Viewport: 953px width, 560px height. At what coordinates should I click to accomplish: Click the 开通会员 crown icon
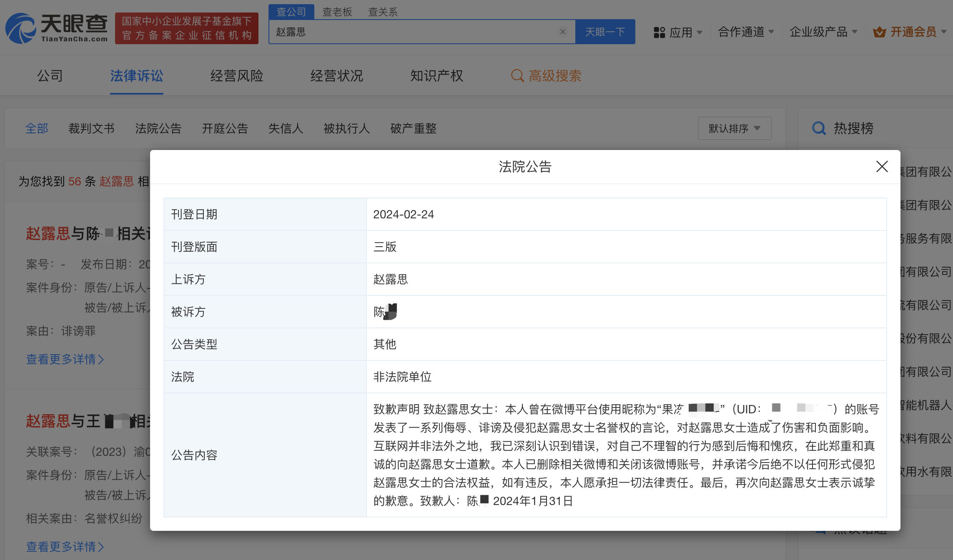[x=879, y=32]
